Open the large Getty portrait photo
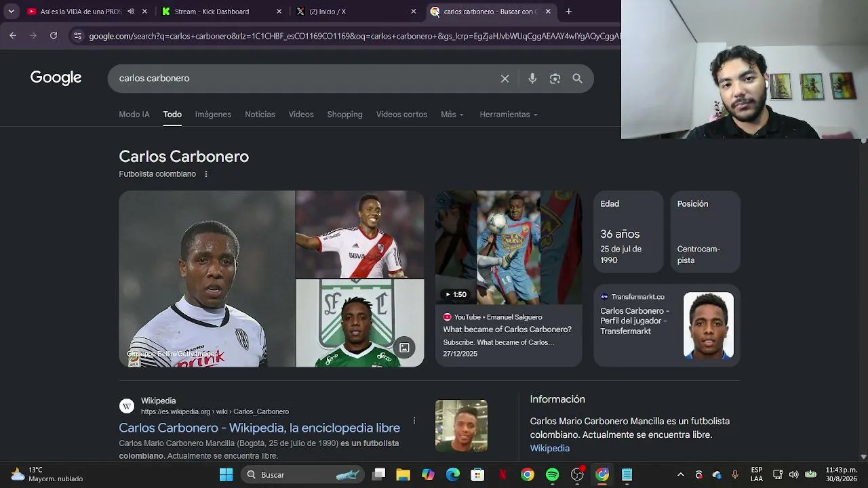The width and height of the screenshot is (868, 488). coord(207,279)
